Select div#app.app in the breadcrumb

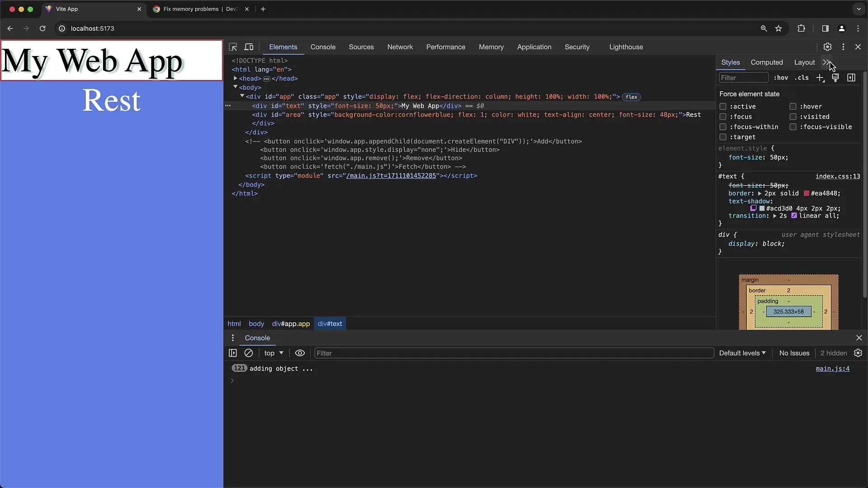pos(291,324)
